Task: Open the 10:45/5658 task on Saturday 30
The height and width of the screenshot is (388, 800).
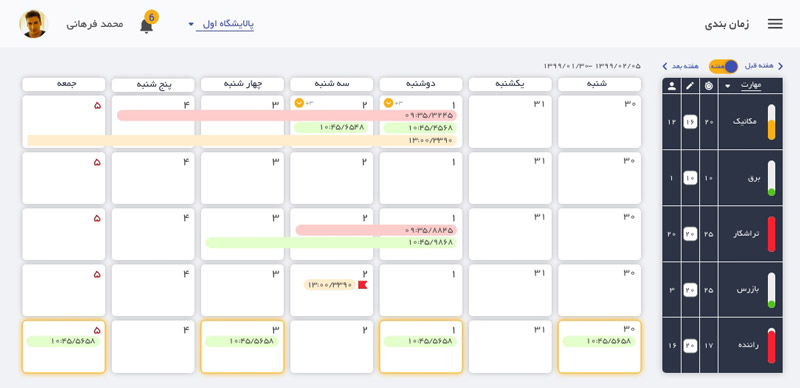Action: 599,342
